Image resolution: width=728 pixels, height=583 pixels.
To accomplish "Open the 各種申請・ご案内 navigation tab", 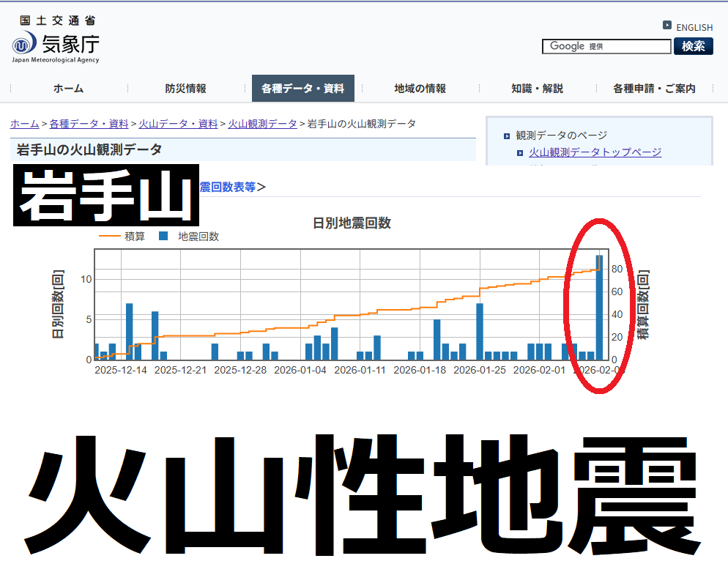I will (x=654, y=89).
